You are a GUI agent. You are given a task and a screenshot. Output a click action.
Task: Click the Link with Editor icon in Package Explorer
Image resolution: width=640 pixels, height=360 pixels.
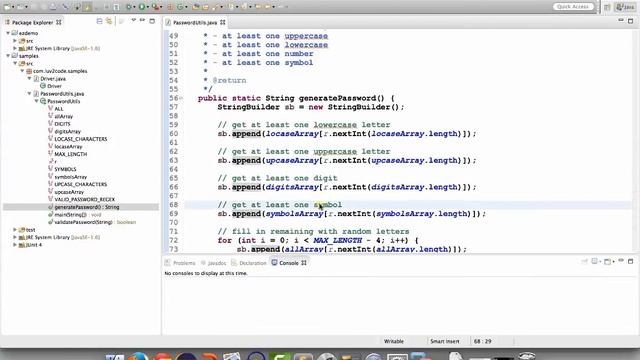click(109, 21)
